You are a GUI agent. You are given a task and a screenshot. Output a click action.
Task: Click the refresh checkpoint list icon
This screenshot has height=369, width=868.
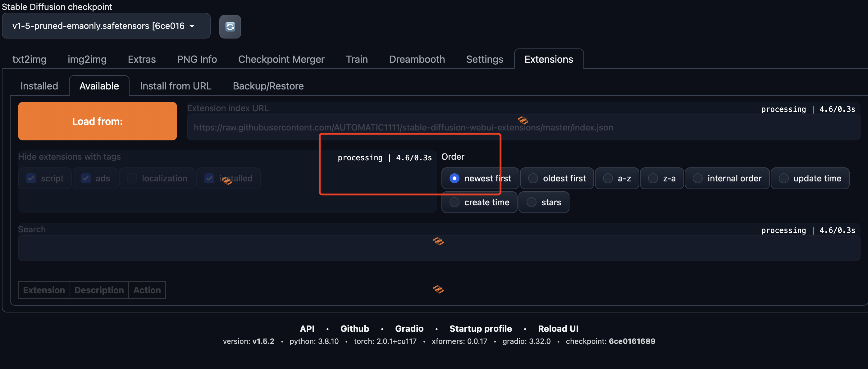[230, 27]
